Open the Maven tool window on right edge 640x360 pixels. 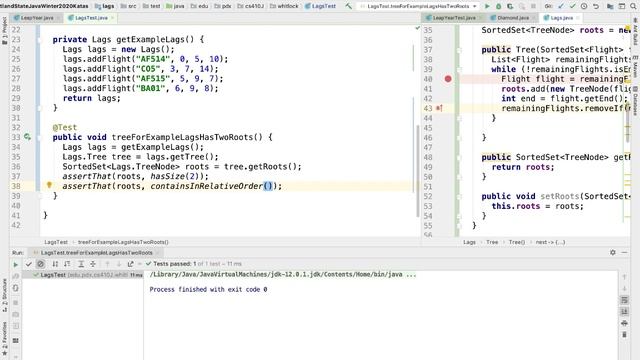point(636,66)
